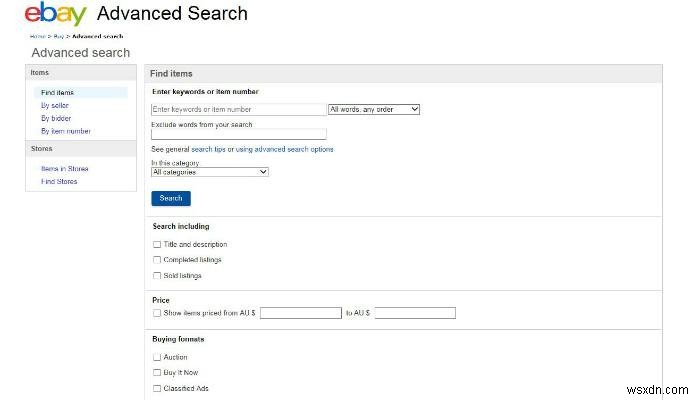Toggle the Auction buying format checkbox
The height and width of the screenshot is (400, 700).
pyautogui.click(x=157, y=357)
